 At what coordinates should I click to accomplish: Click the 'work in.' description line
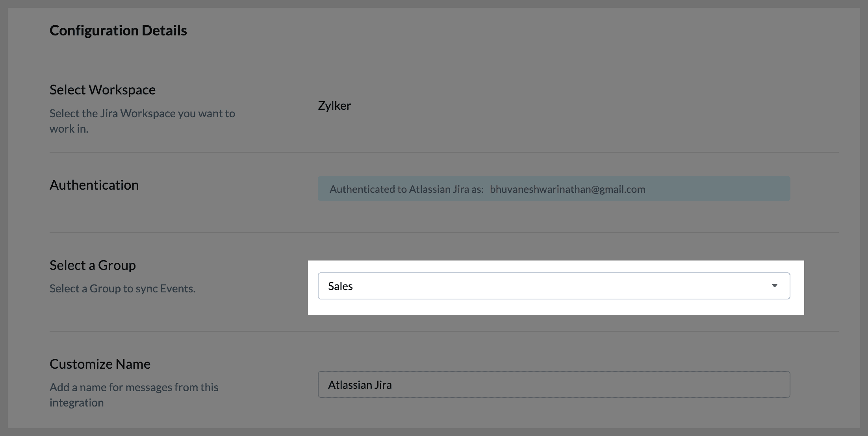point(69,129)
